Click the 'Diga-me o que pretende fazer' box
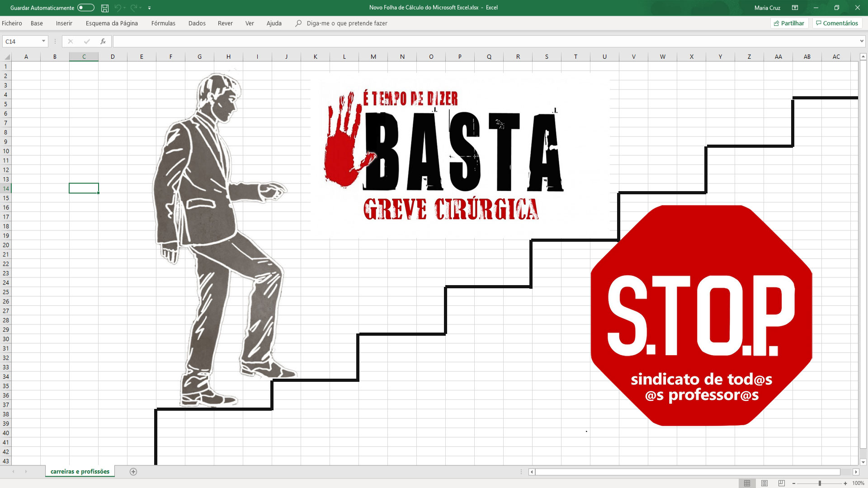Screen dimensions: 868x488 pyautogui.click(x=347, y=23)
